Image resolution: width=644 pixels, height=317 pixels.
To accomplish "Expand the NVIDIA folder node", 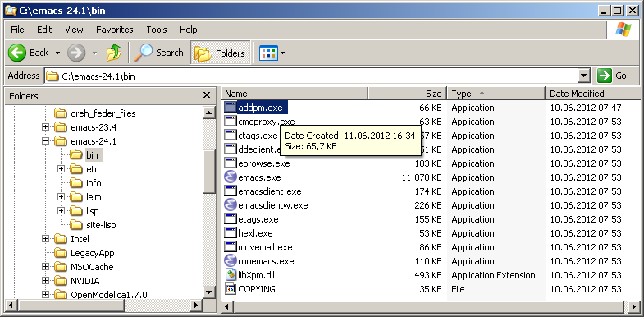I will click(x=46, y=281).
